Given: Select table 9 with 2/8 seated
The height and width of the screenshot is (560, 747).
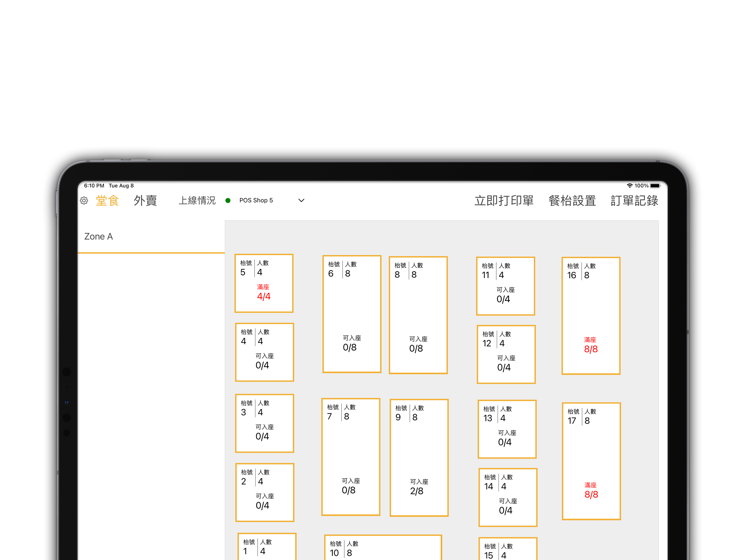Looking at the screenshot, I should pos(419,458).
